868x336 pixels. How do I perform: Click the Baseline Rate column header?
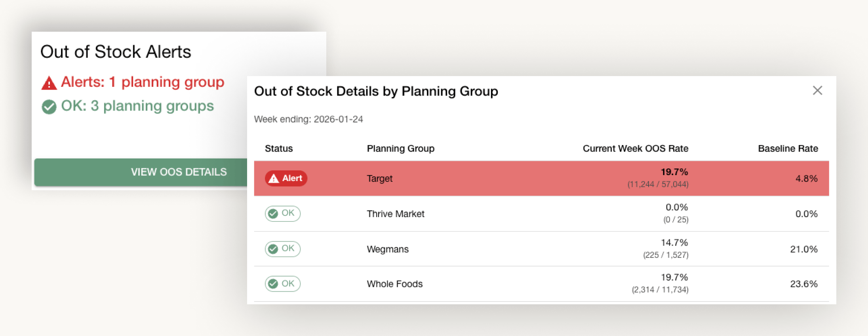788,149
